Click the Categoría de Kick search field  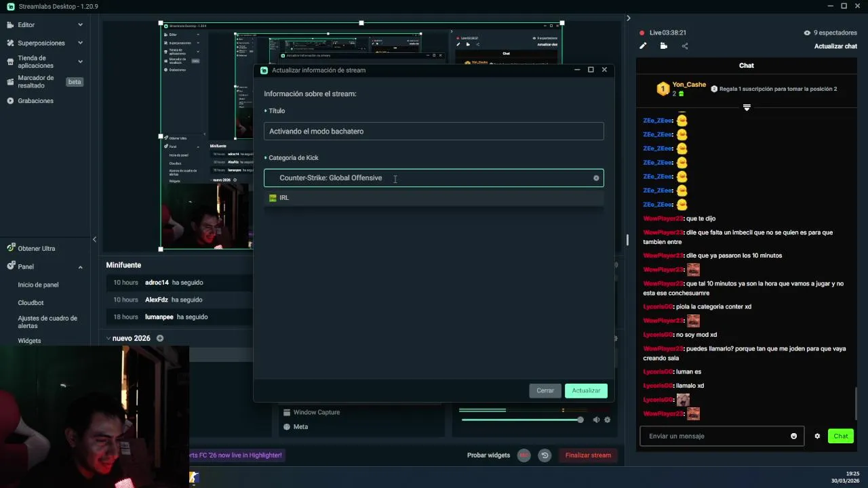tap(433, 178)
